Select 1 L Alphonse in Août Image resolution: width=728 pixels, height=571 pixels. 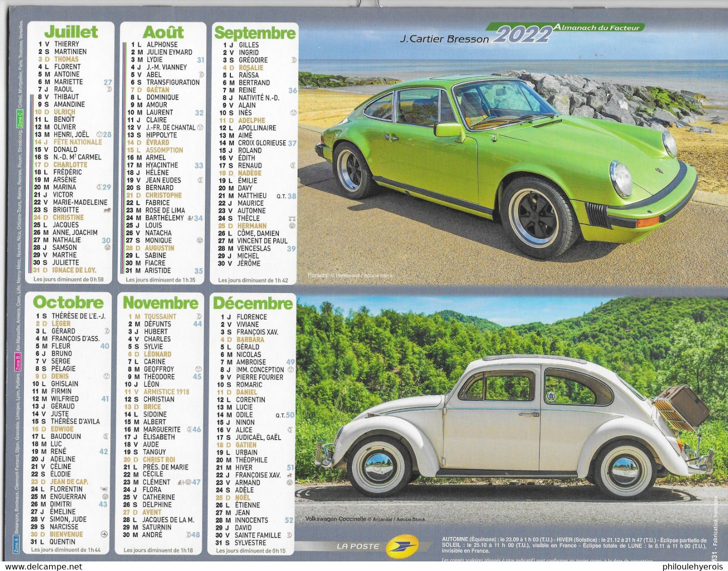(154, 45)
